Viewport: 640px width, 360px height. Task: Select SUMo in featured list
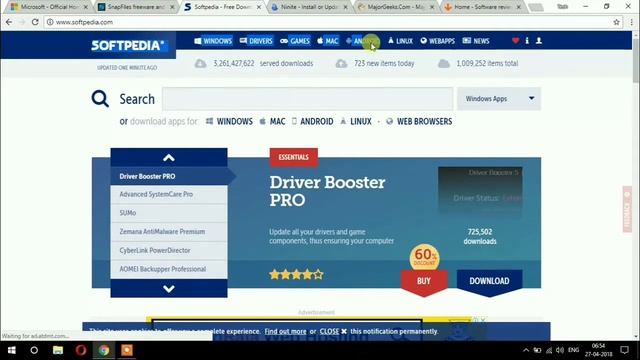click(169, 213)
